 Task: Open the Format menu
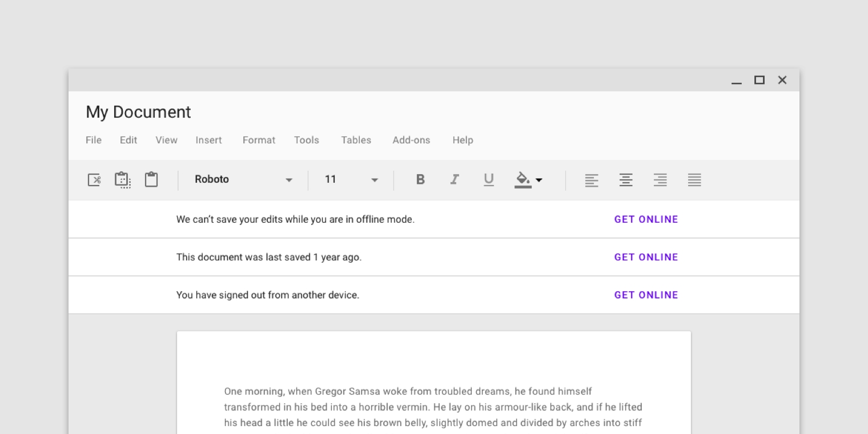pos(259,140)
